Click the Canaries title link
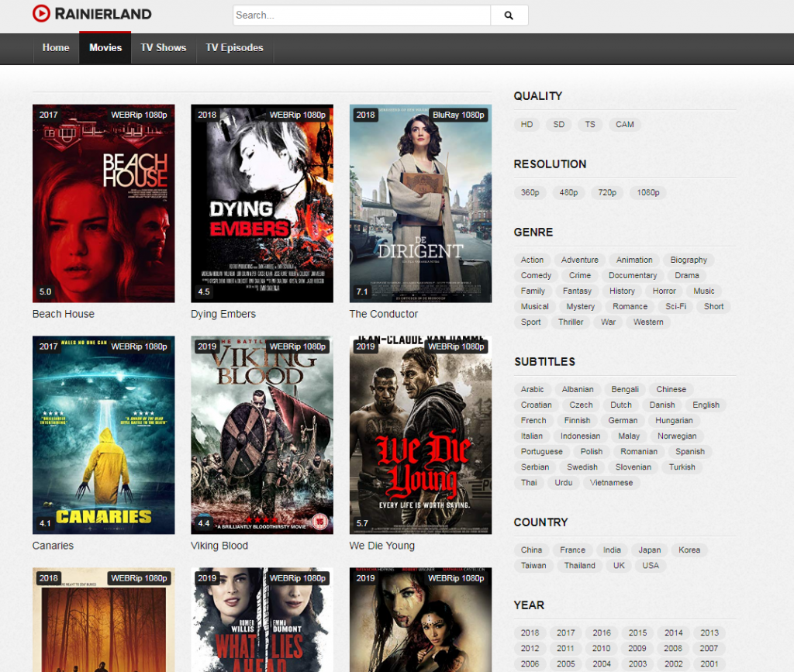Screen dimensions: 794x672 53,546
